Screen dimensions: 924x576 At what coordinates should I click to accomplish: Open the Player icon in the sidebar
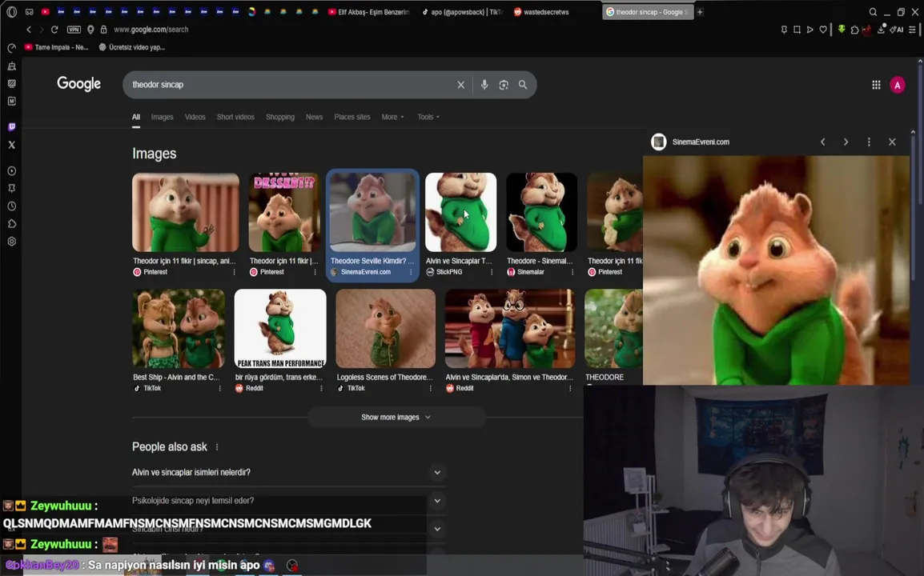(x=12, y=170)
